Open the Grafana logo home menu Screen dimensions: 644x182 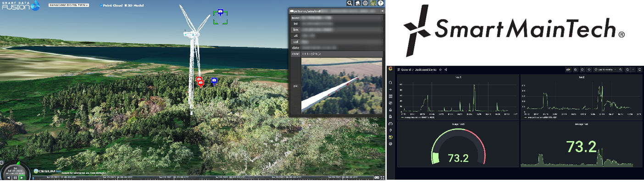click(390, 69)
